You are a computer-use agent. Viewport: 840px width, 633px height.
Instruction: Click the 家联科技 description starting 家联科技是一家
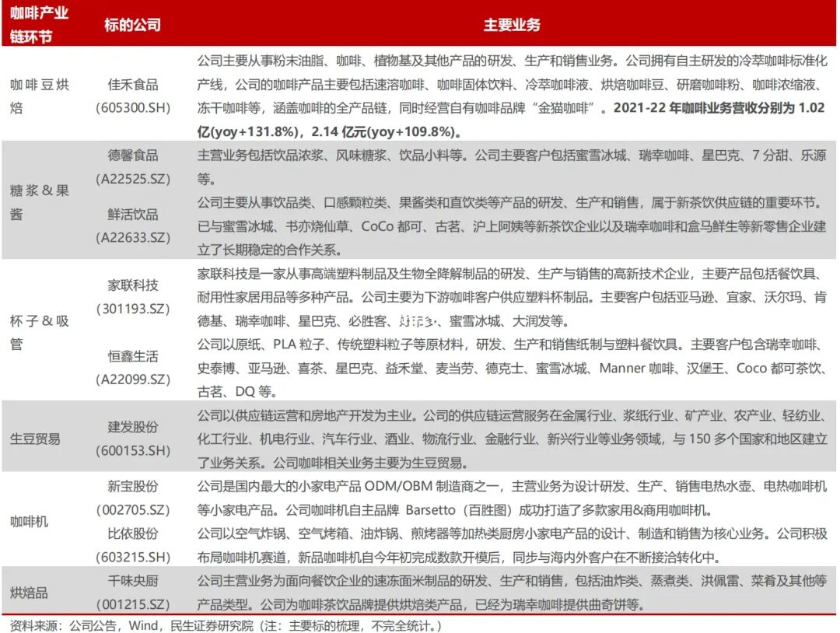(512, 274)
